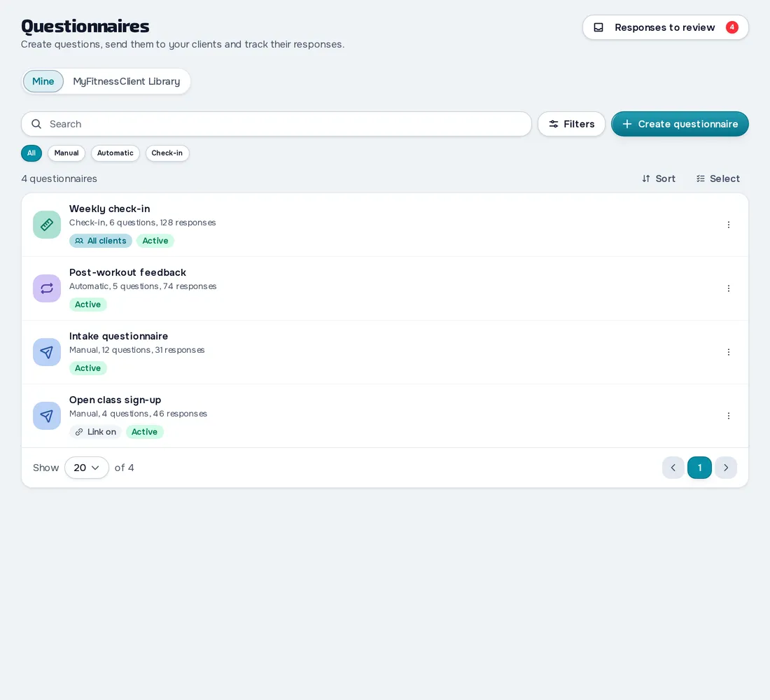Click the Active badge on Post-workout feedback
This screenshot has height=700, width=770.
click(x=88, y=304)
